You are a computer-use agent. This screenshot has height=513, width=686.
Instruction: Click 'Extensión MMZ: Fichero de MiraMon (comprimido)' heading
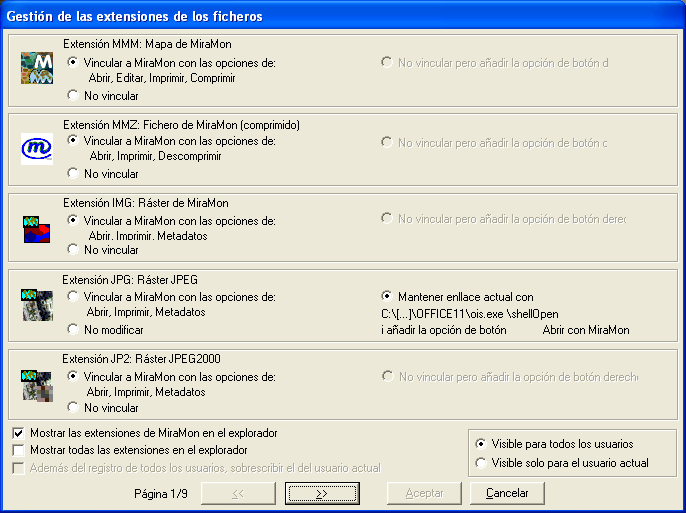click(182, 125)
